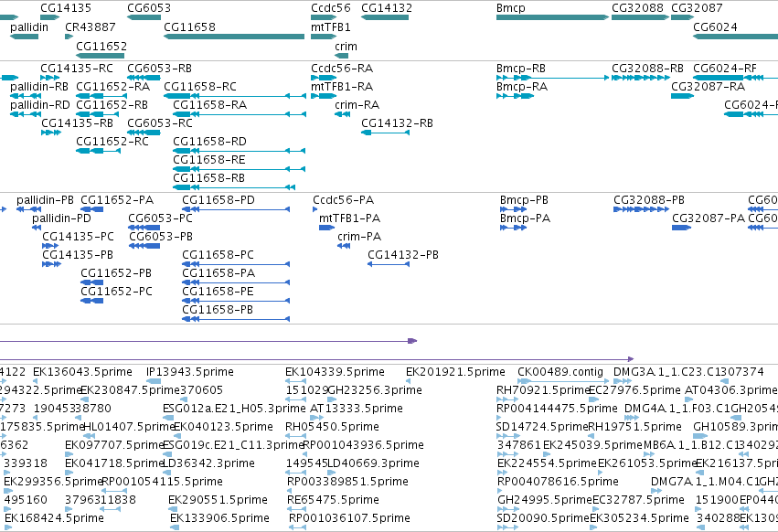Viewport: 778px width, 532px height.
Task: Select transcript CG11658-RD
Action: (240, 151)
